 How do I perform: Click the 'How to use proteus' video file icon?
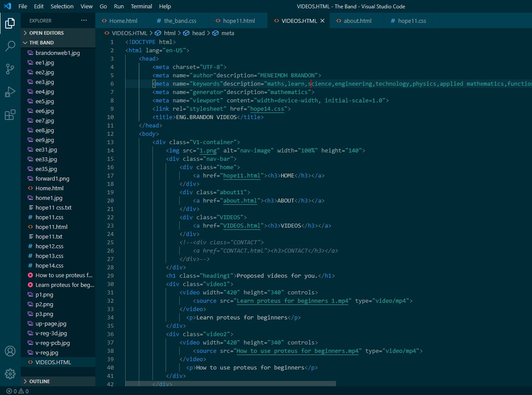(x=30, y=275)
